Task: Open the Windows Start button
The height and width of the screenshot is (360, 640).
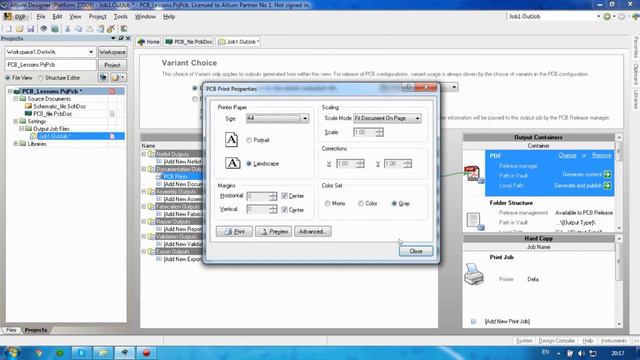Action: pyautogui.click(x=12, y=352)
